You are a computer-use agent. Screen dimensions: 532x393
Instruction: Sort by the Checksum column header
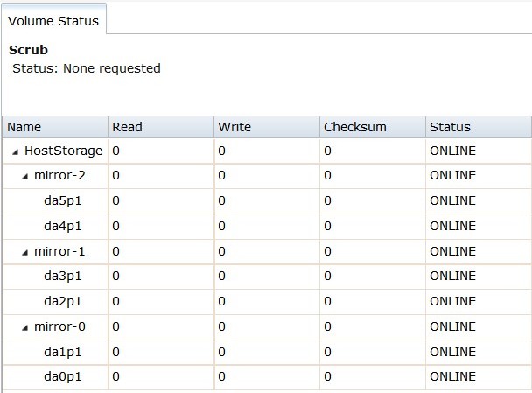pos(373,127)
